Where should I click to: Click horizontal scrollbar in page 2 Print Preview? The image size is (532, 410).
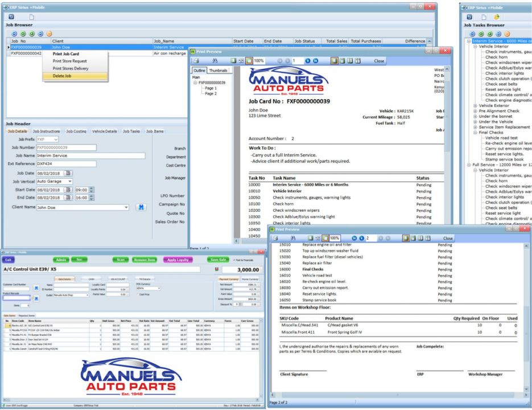(x=397, y=395)
